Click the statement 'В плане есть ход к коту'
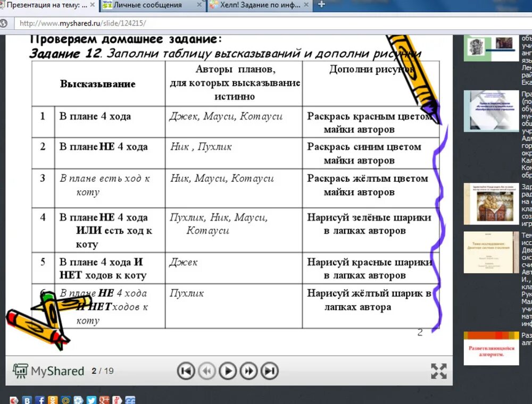 click(x=105, y=185)
